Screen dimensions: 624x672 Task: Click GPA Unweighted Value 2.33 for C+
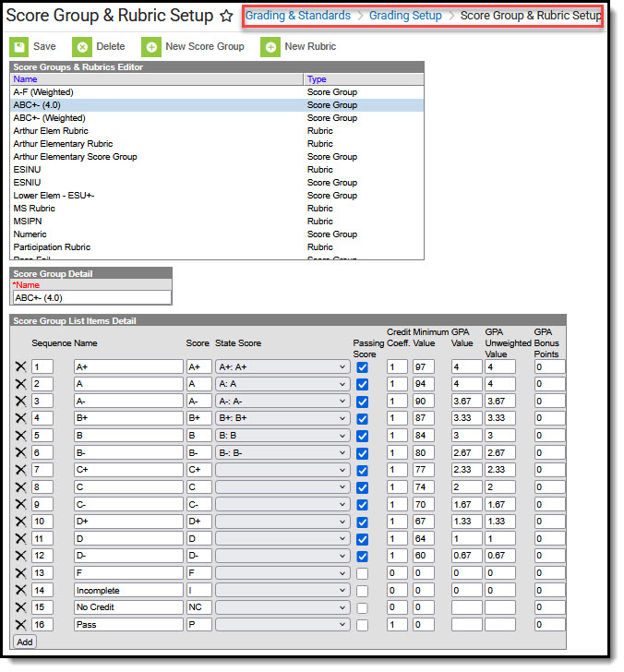(500, 470)
